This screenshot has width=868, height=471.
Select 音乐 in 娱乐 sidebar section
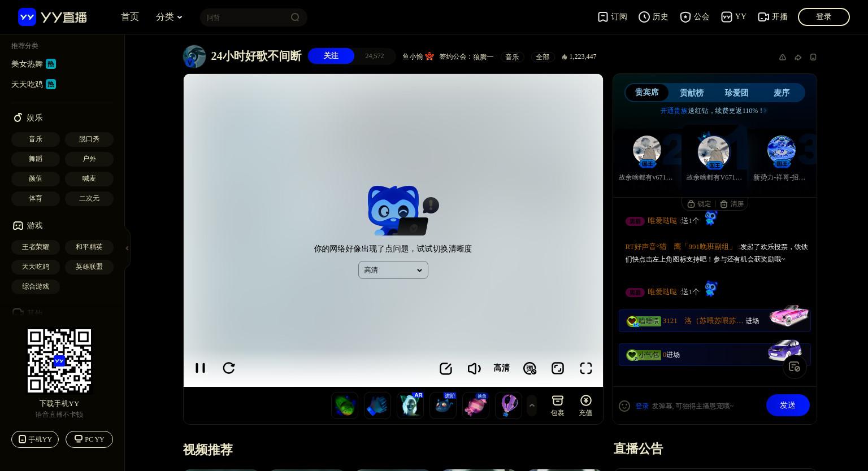36,139
